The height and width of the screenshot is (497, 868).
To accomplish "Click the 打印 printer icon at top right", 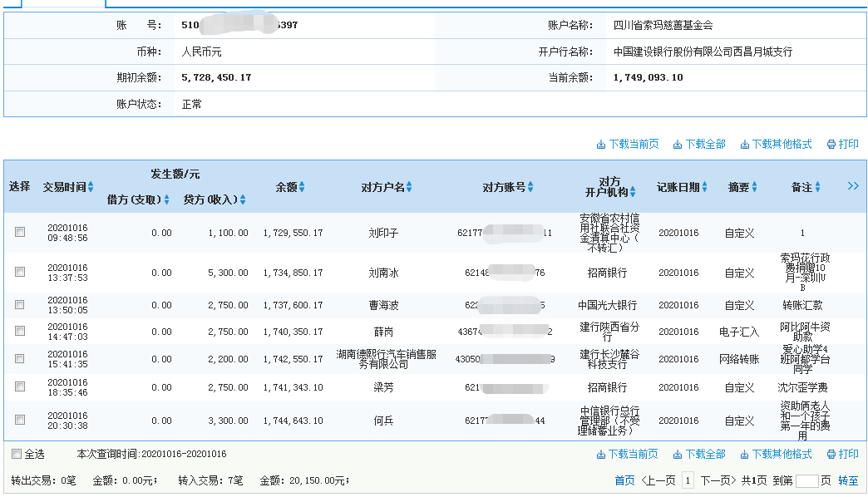I will [831, 144].
